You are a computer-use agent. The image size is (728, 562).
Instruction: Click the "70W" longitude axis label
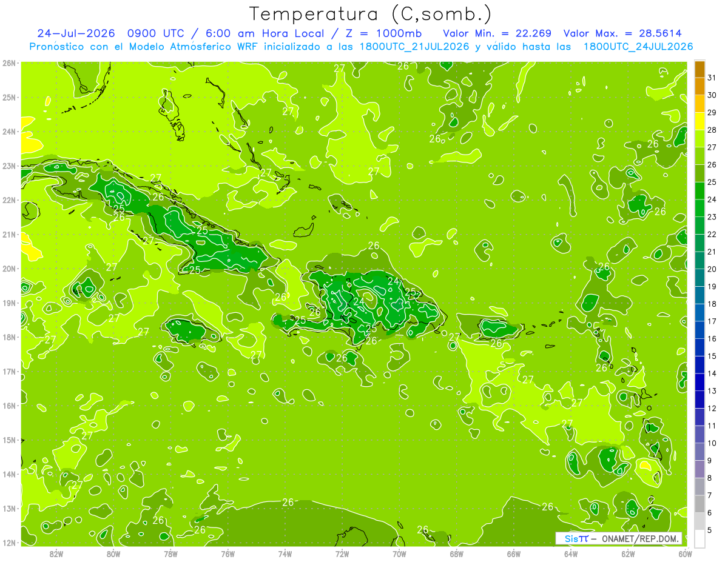(x=399, y=554)
